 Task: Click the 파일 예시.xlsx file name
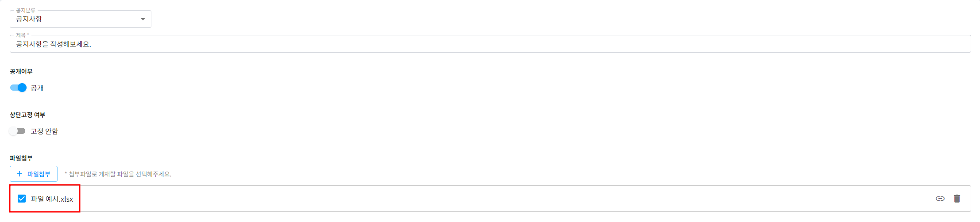[52, 199]
